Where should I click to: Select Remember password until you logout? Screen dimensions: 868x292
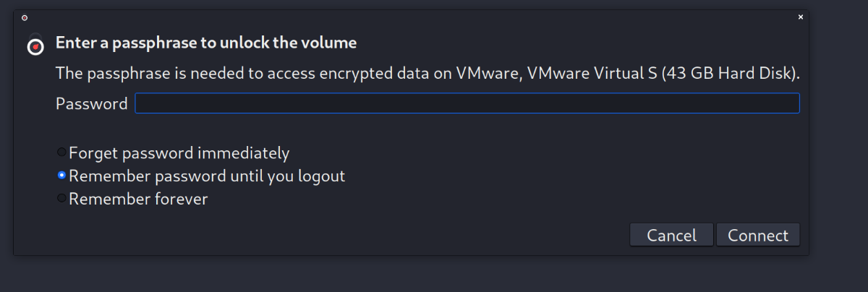tap(62, 176)
